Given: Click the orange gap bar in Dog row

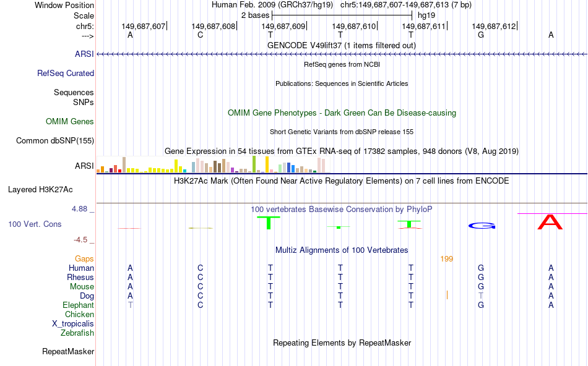Looking at the screenshot, I should [447, 295].
